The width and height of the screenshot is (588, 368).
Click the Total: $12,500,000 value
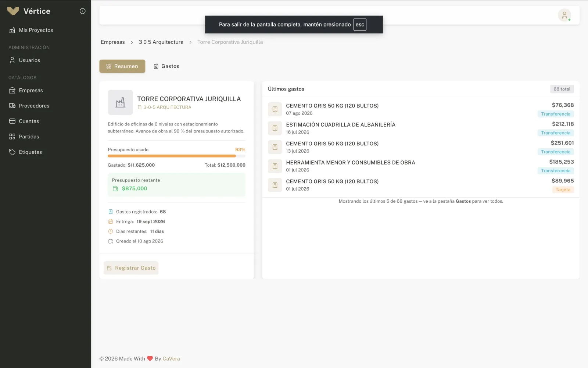point(231,165)
